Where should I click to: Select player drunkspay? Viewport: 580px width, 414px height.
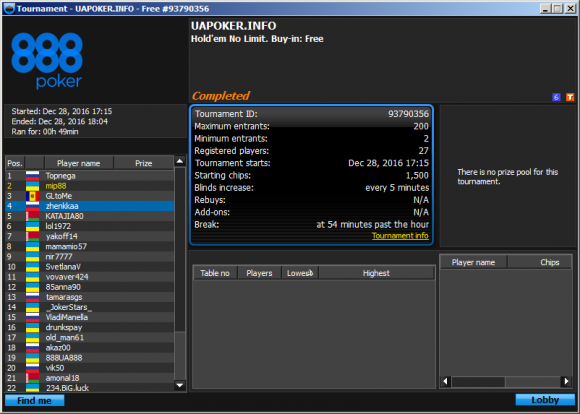point(90,327)
